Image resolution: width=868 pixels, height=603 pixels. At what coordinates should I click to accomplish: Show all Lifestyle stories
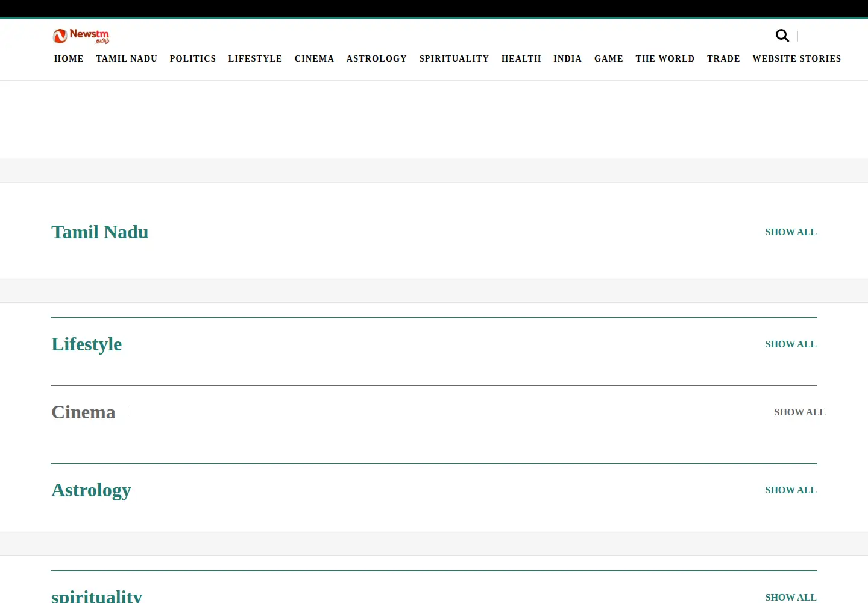pyautogui.click(x=791, y=344)
